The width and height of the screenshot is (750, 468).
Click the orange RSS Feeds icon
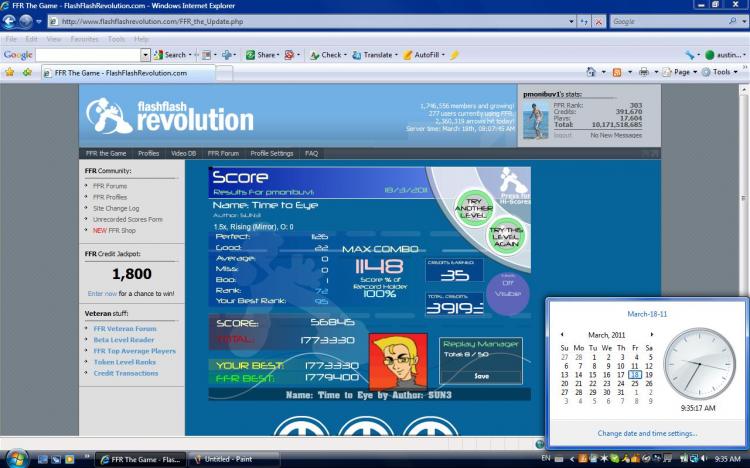tap(617, 72)
